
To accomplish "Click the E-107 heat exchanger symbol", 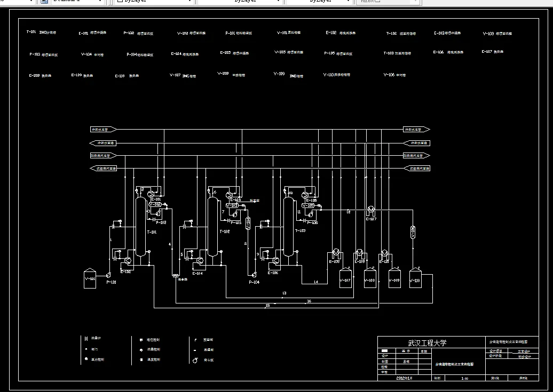I will (x=370, y=211).
